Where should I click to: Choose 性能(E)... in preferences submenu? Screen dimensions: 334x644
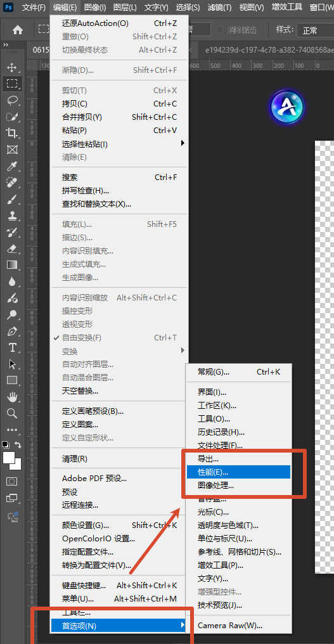(x=238, y=472)
